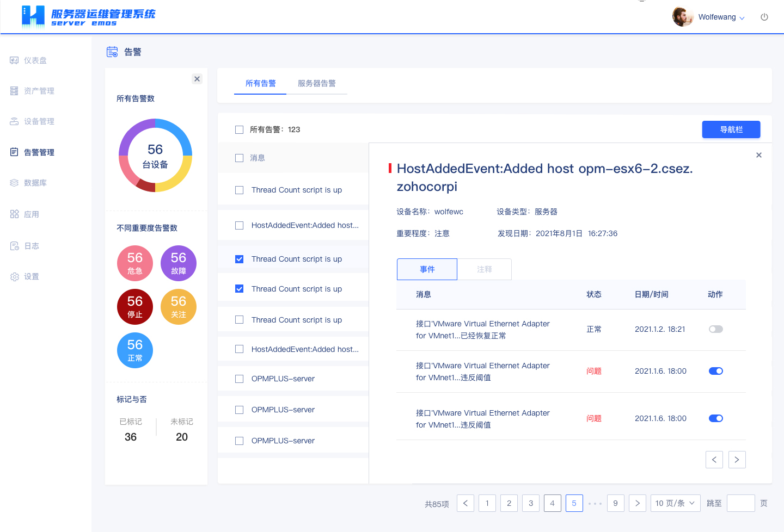Click the database icon in sidebar
This screenshot has height=532, width=784.
coord(14,183)
